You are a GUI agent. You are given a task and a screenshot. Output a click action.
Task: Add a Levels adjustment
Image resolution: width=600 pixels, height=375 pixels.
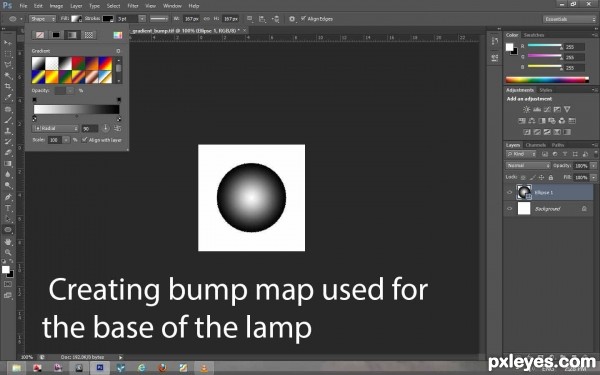537,109
